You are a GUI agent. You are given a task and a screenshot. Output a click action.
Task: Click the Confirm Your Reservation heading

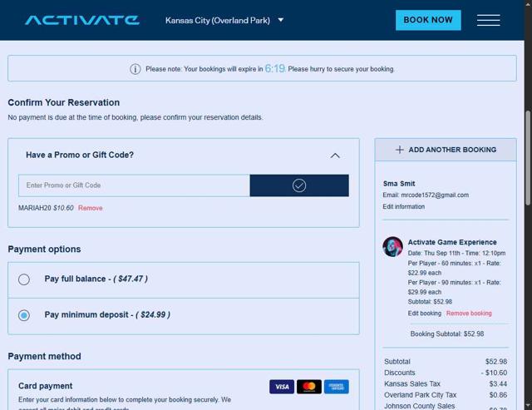(64, 102)
